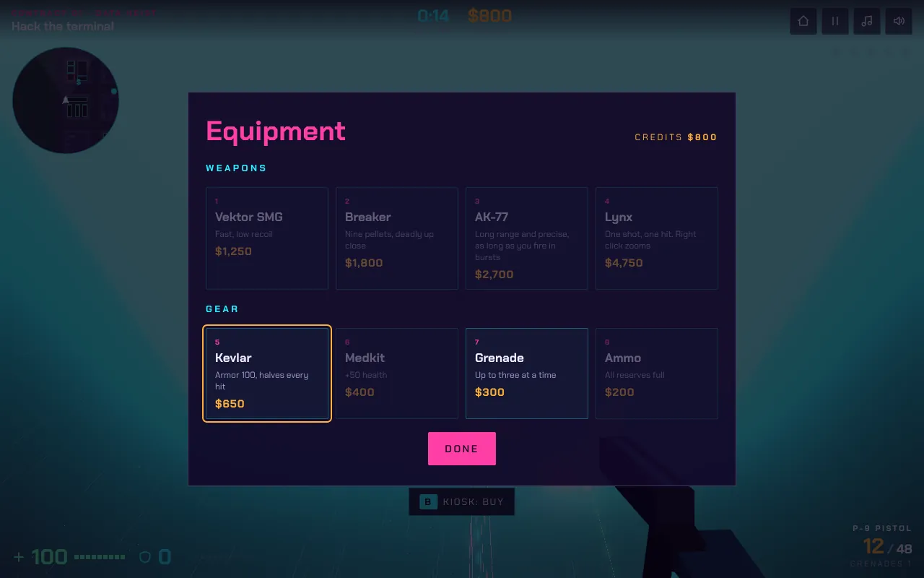Viewport: 924px width, 578px height.
Task: Pick the Lynx sniper card
Action: point(657,238)
